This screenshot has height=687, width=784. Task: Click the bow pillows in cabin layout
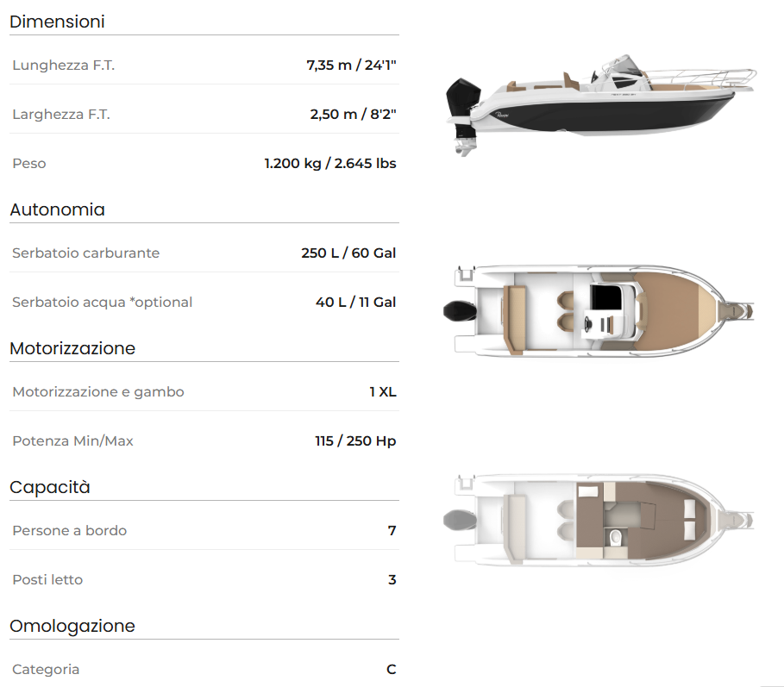[x=689, y=519]
